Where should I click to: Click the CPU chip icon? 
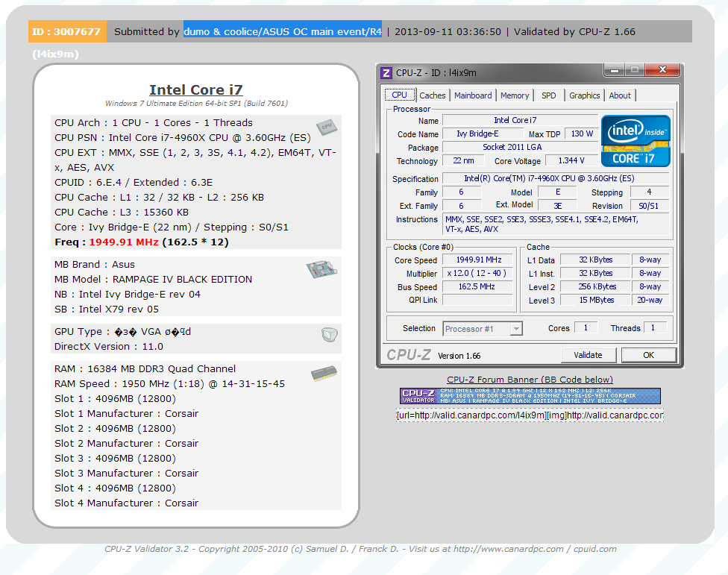[327, 127]
